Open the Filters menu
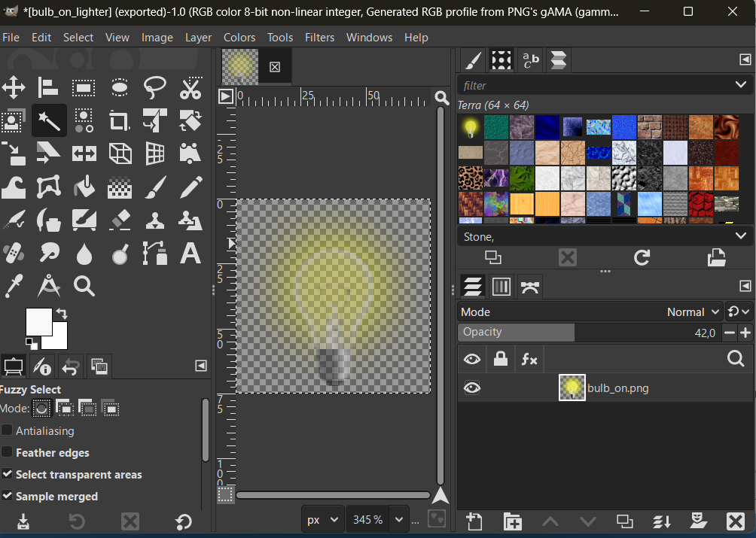This screenshot has width=756, height=538. [320, 37]
